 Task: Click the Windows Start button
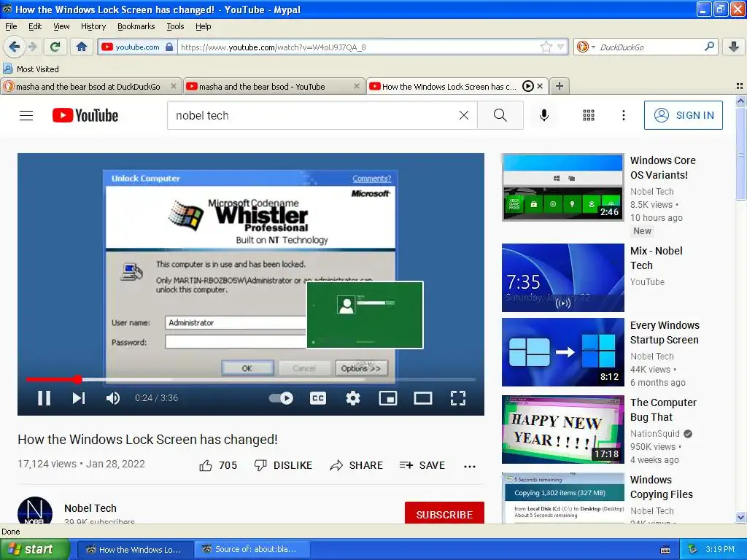coord(35,549)
